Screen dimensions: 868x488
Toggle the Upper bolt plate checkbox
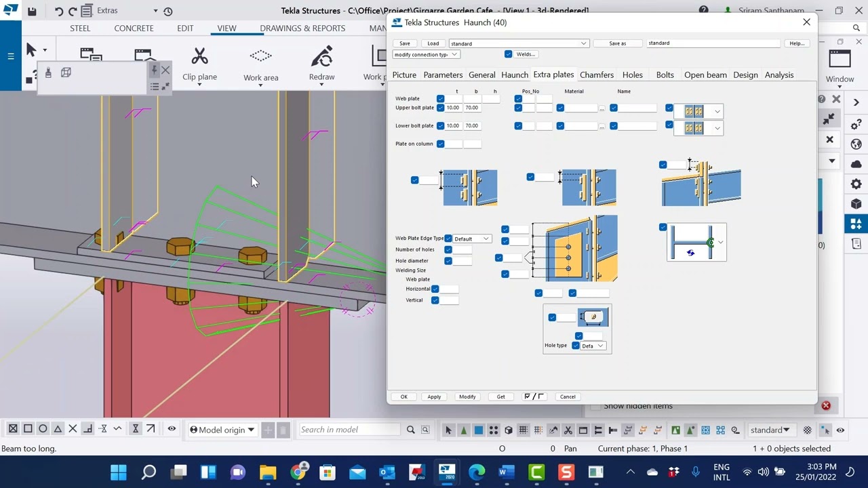[x=441, y=108]
